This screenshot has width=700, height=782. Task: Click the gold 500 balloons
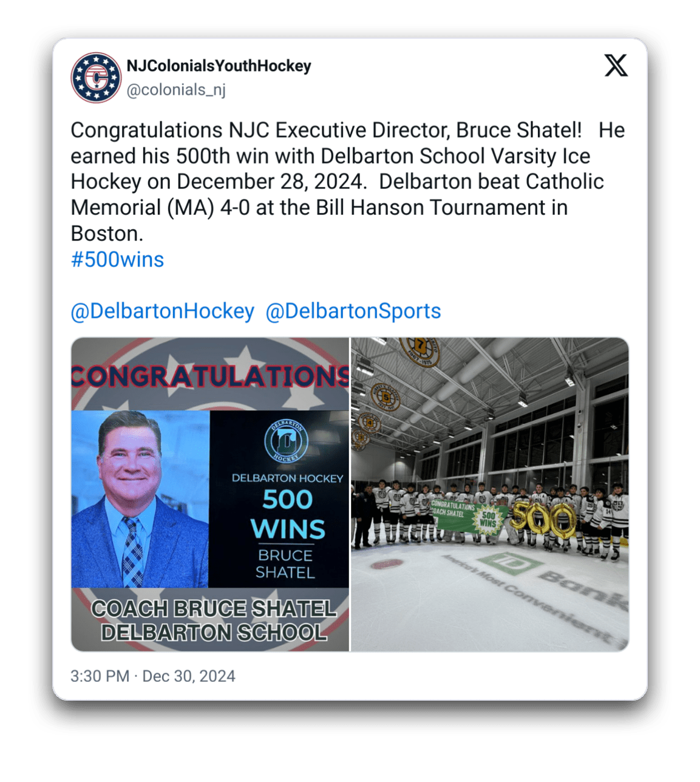(543, 519)
